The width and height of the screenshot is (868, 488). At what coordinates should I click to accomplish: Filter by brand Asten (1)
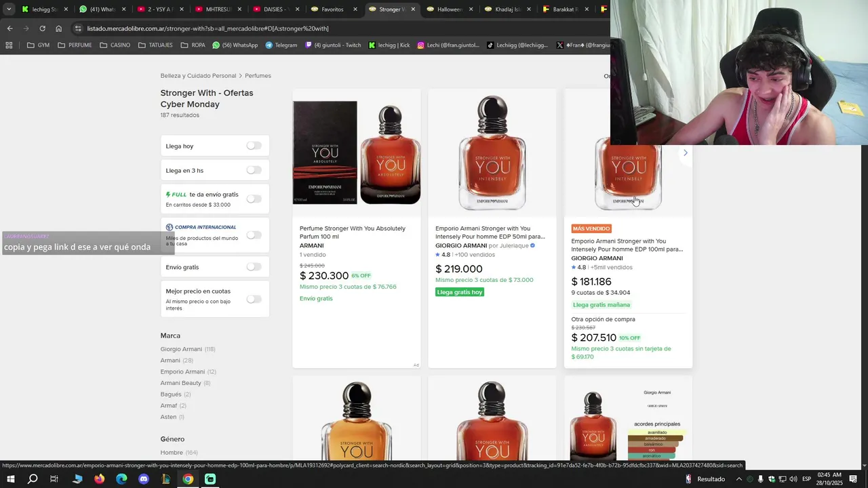[x=172, y=417]
